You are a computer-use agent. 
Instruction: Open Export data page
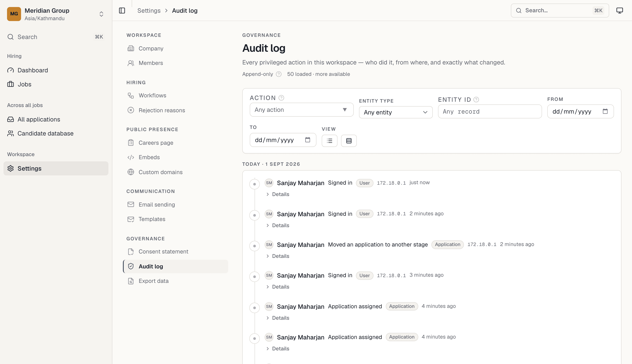point(175,281)
